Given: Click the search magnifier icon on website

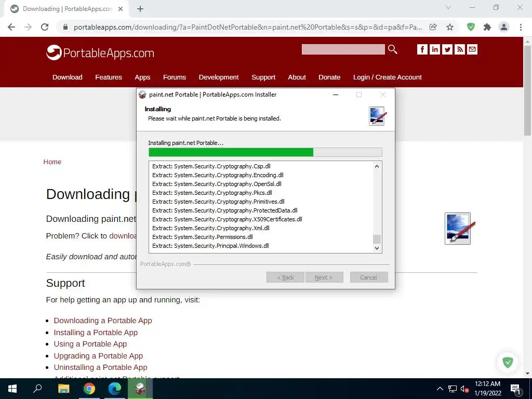Looking at the screenshot, I should coord(393,49).
